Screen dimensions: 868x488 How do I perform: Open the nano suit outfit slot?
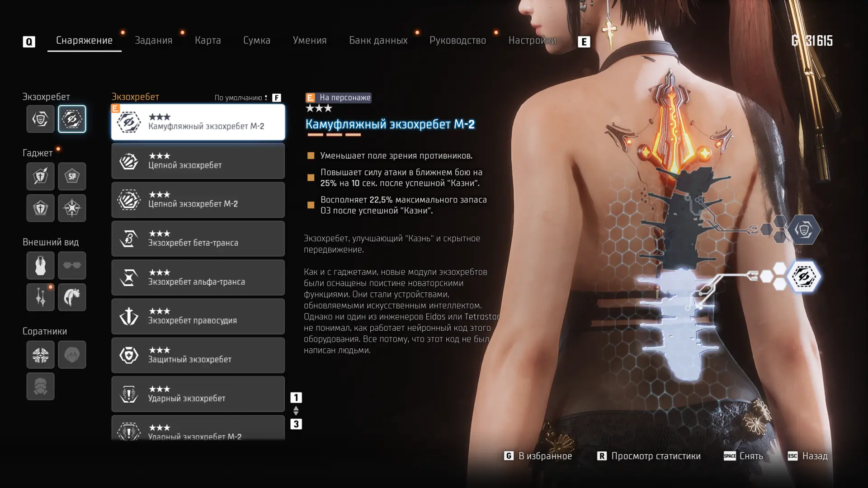(40, 265)
